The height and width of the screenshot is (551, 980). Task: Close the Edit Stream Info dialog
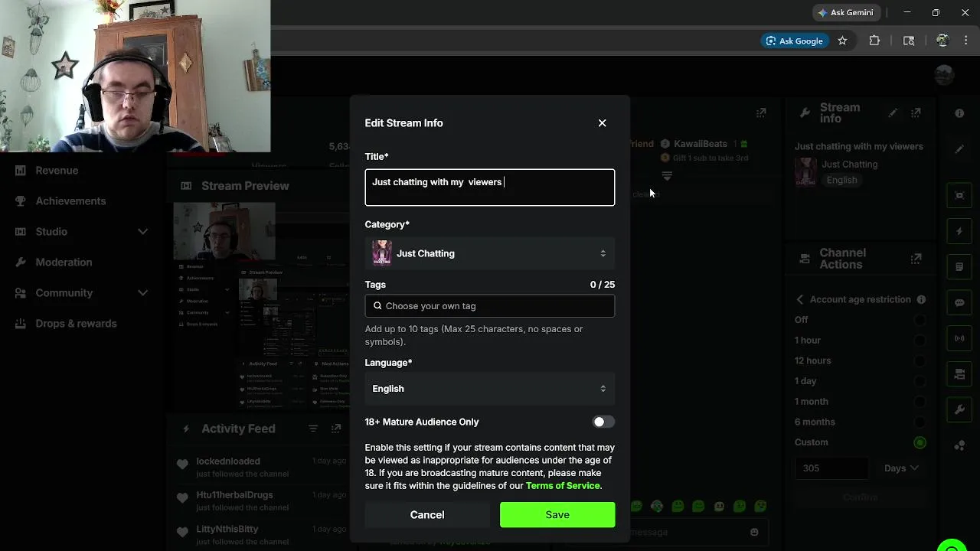(x=602, y=123)
